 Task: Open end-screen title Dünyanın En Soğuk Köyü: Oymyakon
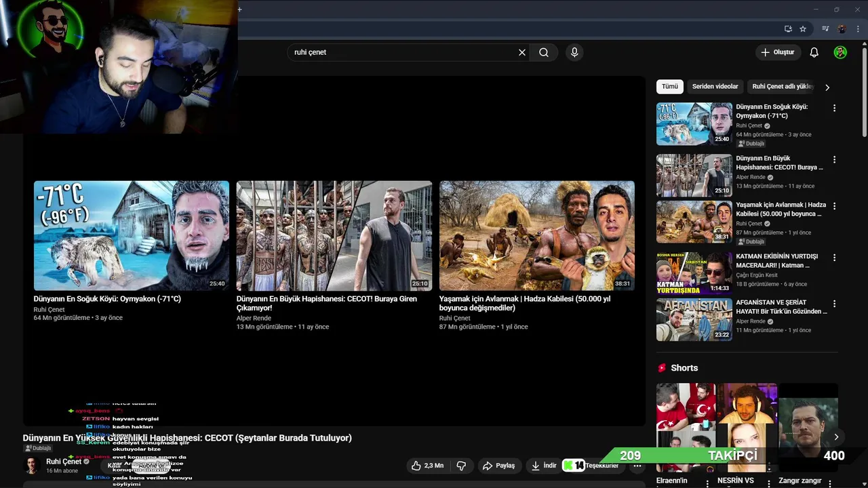pyautogui.click(x=107, y=299)
